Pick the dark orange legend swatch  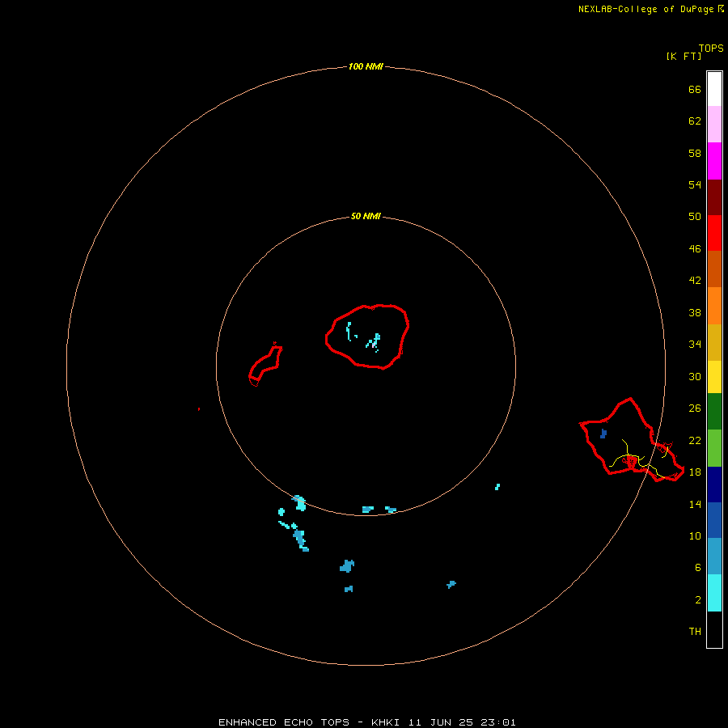(714, 269)
